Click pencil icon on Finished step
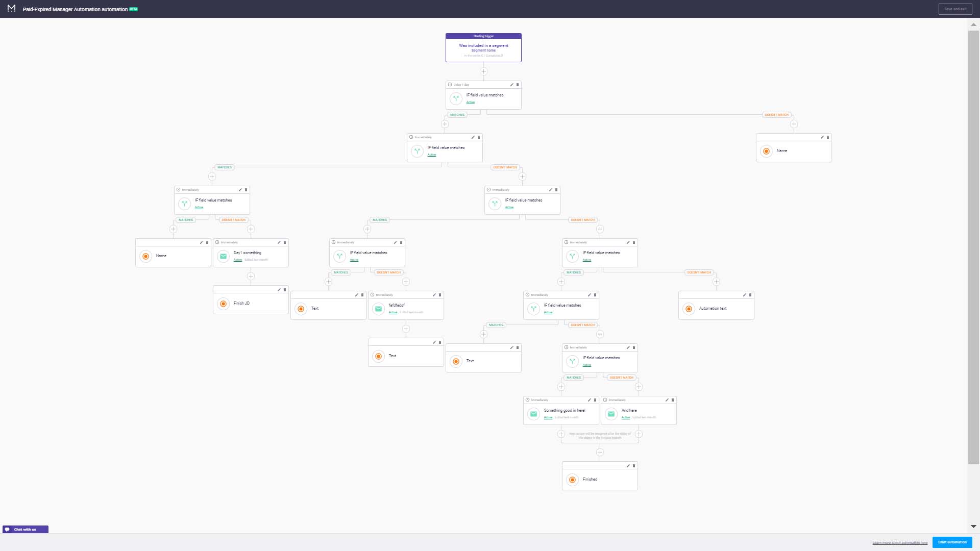This screenshot has height=551, width=980. click(628, 466)
